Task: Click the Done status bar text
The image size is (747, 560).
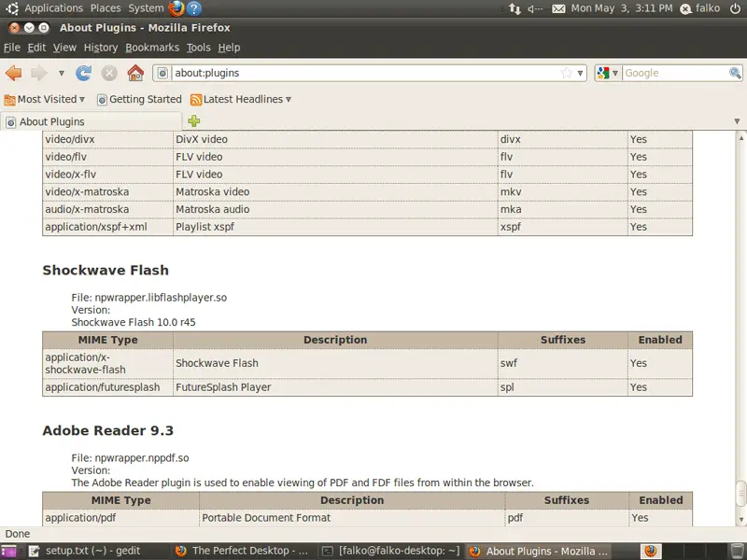Action: pyautogui.click(x=18, y=534)
